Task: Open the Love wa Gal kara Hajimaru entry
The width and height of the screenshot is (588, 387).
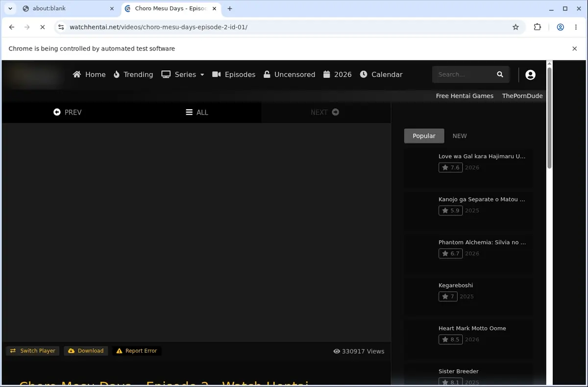Action: [482, 156]
